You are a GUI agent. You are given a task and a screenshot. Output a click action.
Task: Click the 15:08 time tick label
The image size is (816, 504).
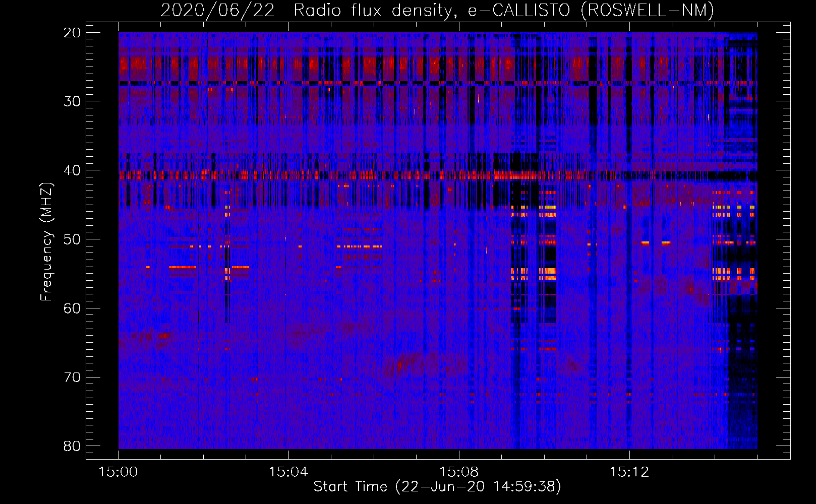[x=459, y=472]
